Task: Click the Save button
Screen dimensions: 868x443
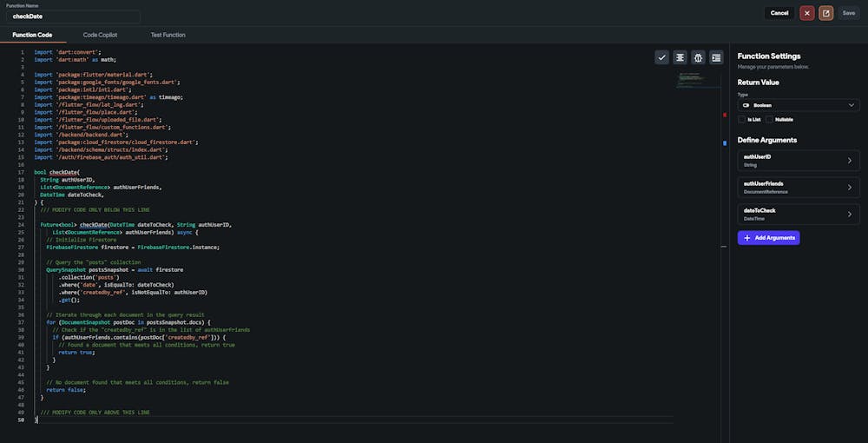Action: click(x=848, y=13)
